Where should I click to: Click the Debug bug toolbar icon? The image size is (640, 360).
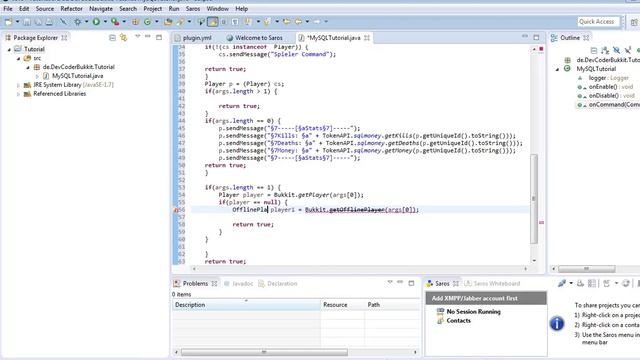tap(77, 22)
